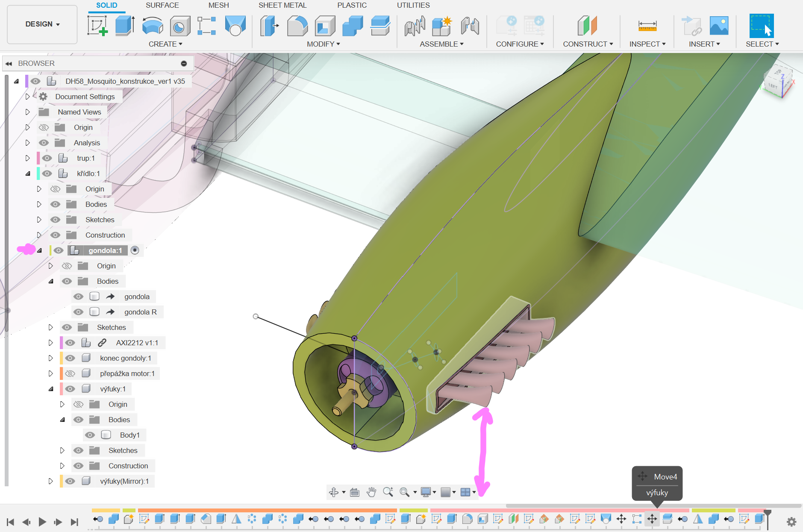This screenshot has width=803, height=532.
Task: Expand the trup:1 component node
Action: pos(28,158)
